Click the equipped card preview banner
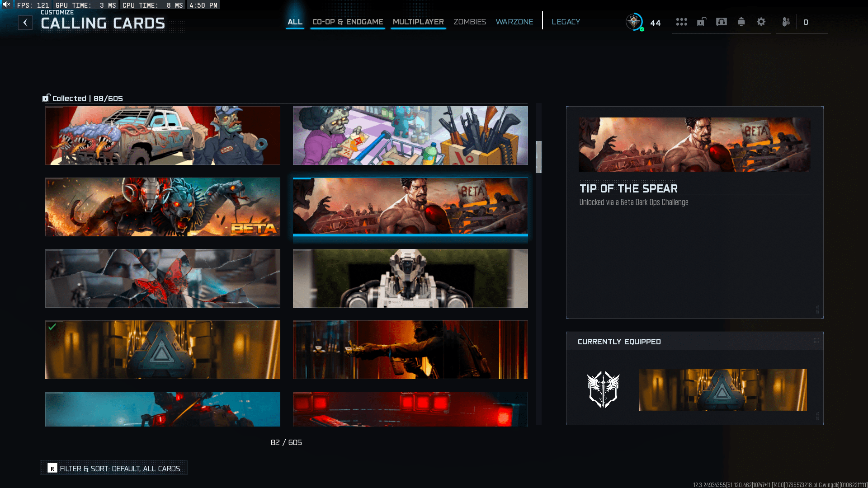Viewport: 868px width, 488px height. click(x=722, y=389)
